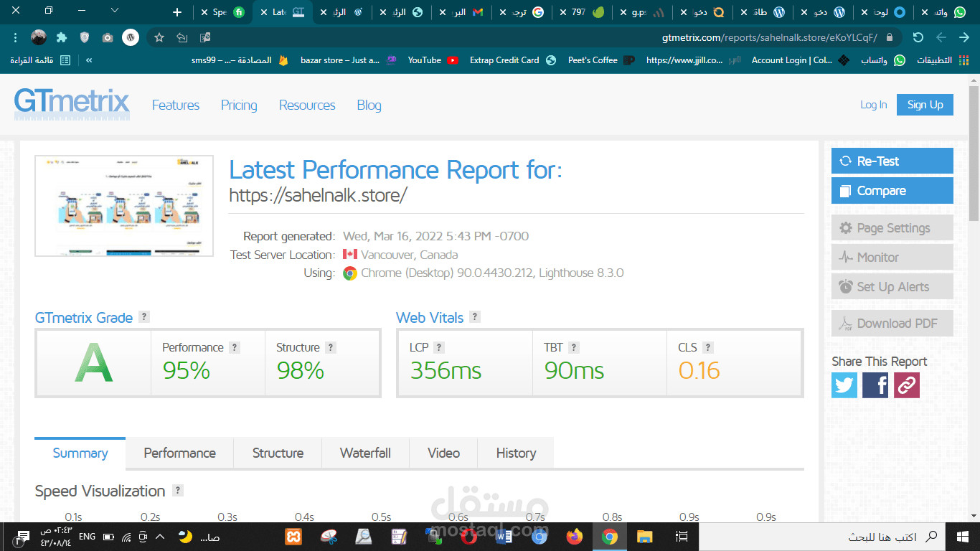
Task: Launch XAMPP from the taskbar
Action: tap(293, 537)
